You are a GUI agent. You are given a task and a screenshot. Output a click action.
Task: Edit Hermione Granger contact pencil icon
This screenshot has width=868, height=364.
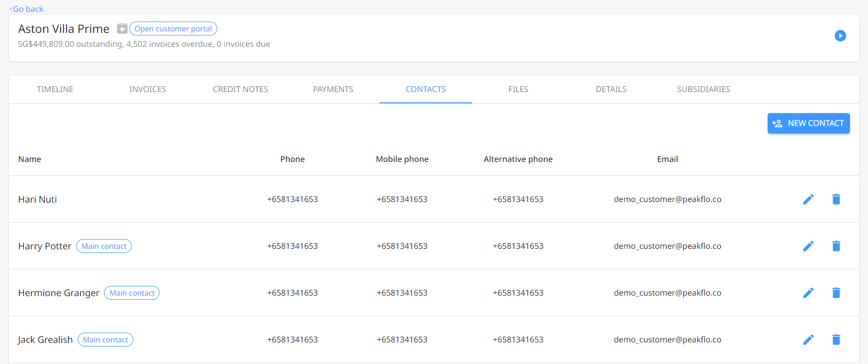pos(808,293)
